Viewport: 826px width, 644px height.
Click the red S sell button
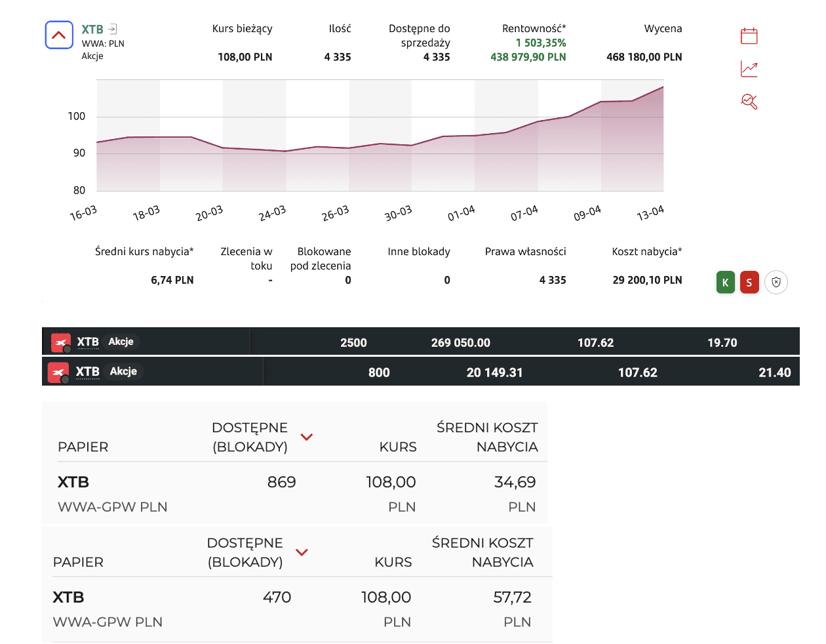coord(749,283)
